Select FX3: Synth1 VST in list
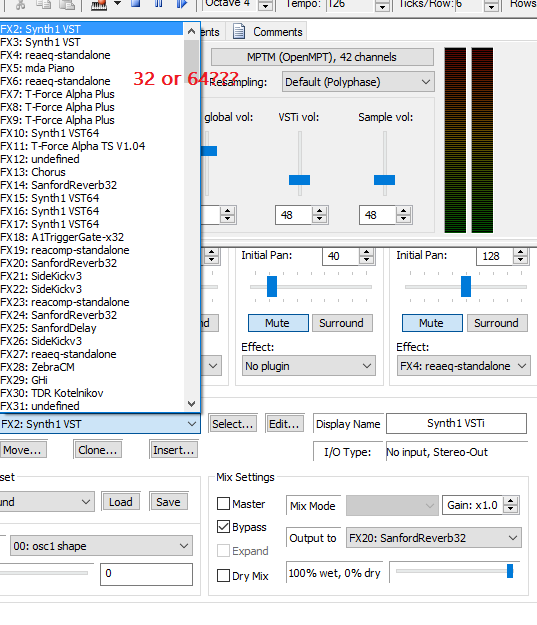The width and height of the screenshot is (537, 625). coord(92,42)
